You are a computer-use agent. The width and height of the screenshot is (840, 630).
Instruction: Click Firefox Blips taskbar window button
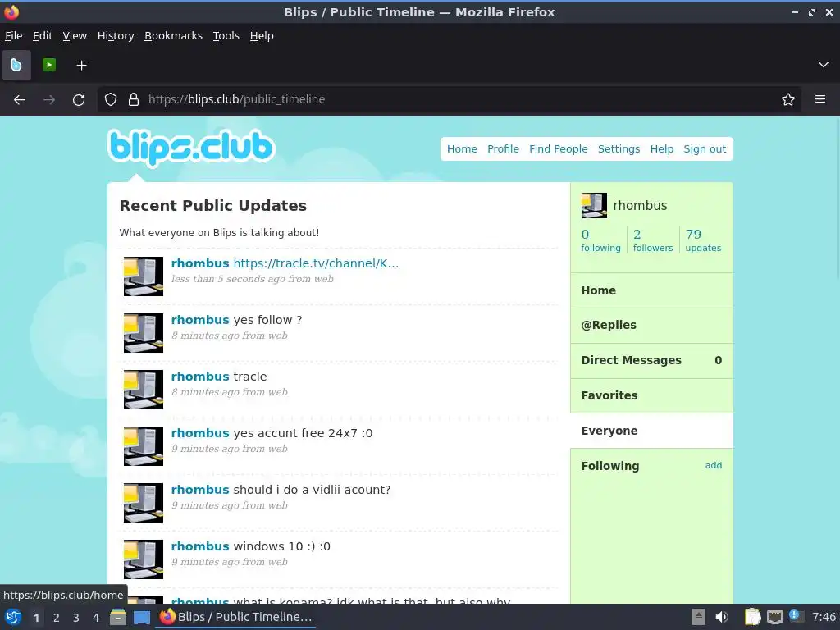point(236,617)
